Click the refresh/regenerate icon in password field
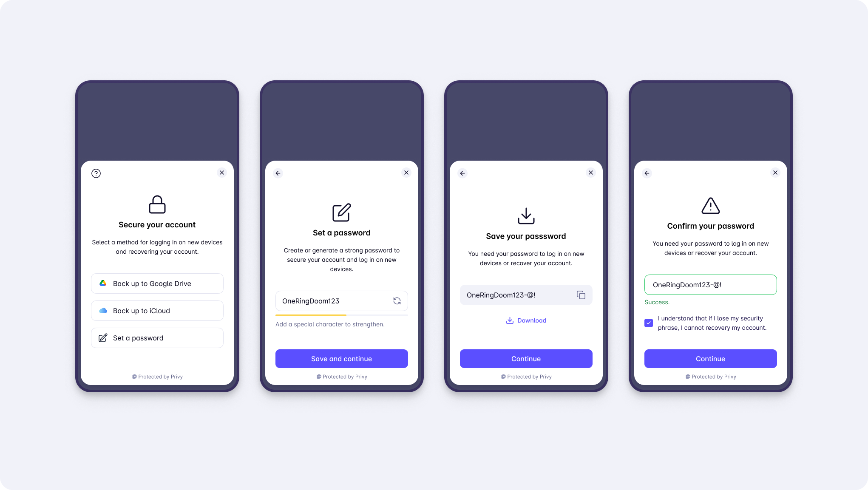This screenshot has height=490, width=868. (397, 300)
